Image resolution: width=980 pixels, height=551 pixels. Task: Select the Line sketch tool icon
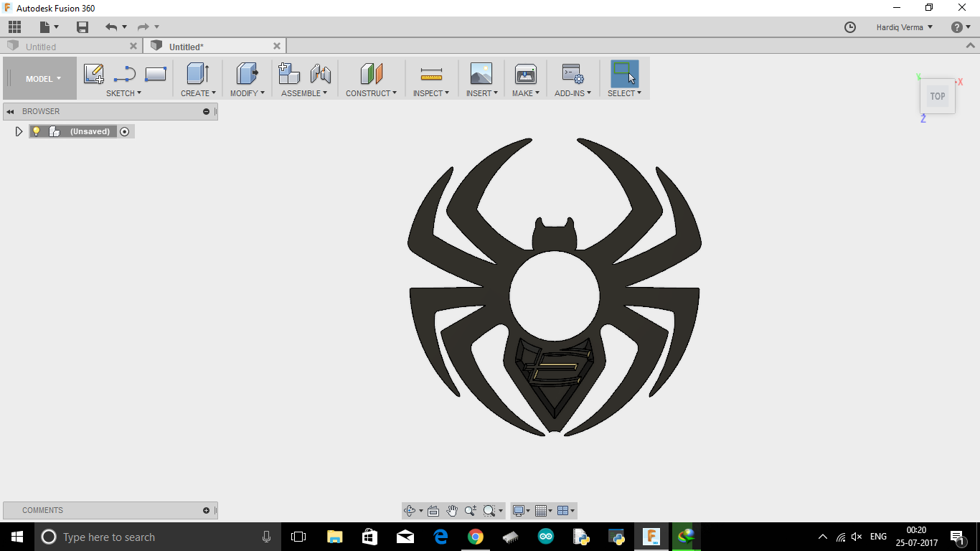pos(125,74)
